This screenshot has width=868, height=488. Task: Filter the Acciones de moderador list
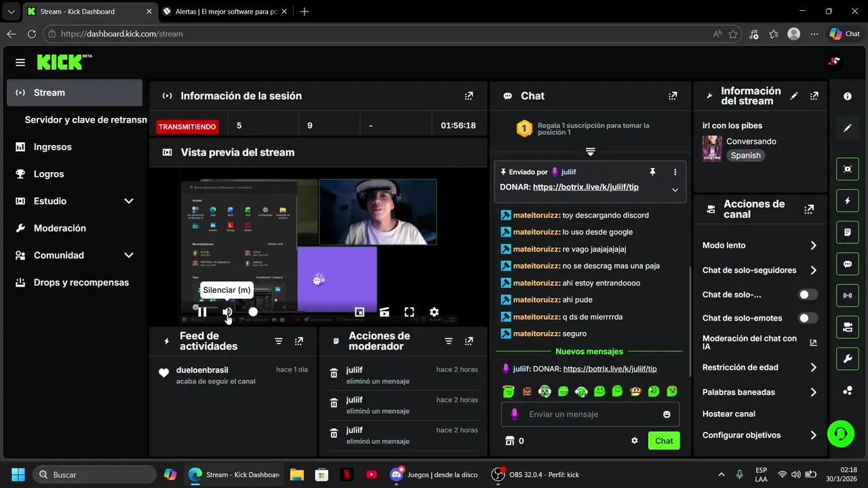coord(448,341)
